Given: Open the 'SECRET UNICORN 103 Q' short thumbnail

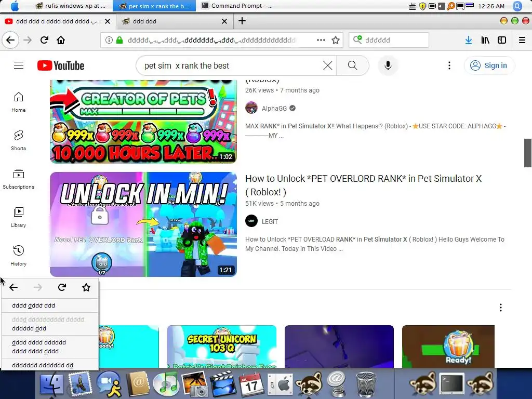Looking at the screenshot, I should tap(221, 347).
